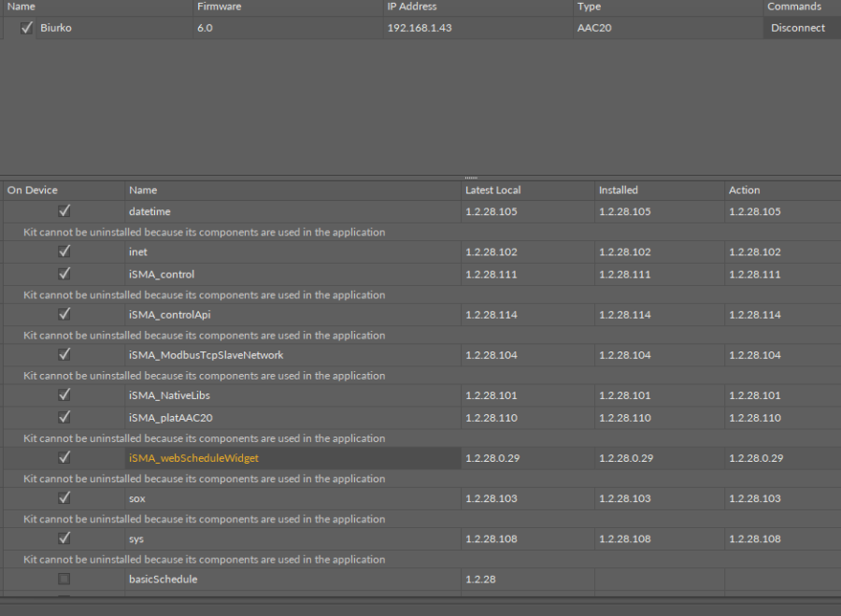The height and width of the screenshot is (616, 841).
Task: Toggle the iSMA_control kit checkbox
Action: point(64,274)
